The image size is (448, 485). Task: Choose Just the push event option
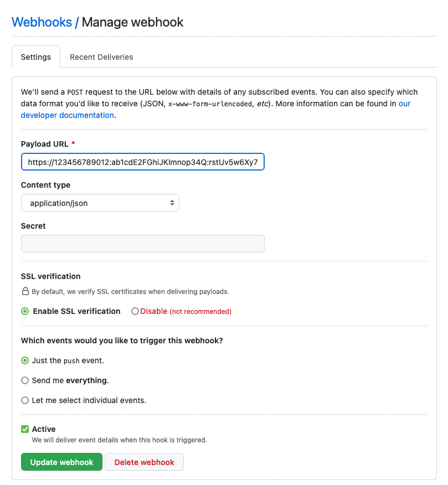(25, 360)
